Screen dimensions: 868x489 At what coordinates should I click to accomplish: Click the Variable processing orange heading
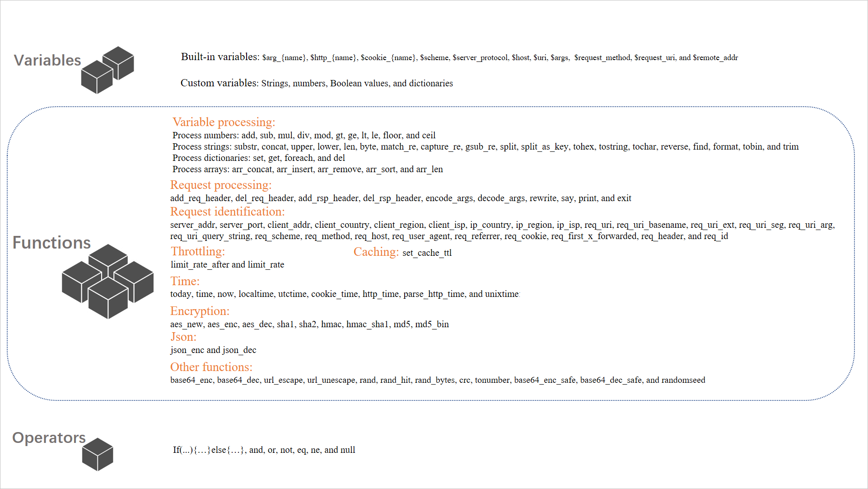coord(224,122)
